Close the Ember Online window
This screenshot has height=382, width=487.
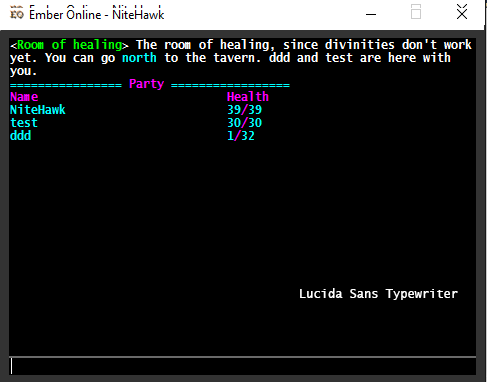point(462,13)
